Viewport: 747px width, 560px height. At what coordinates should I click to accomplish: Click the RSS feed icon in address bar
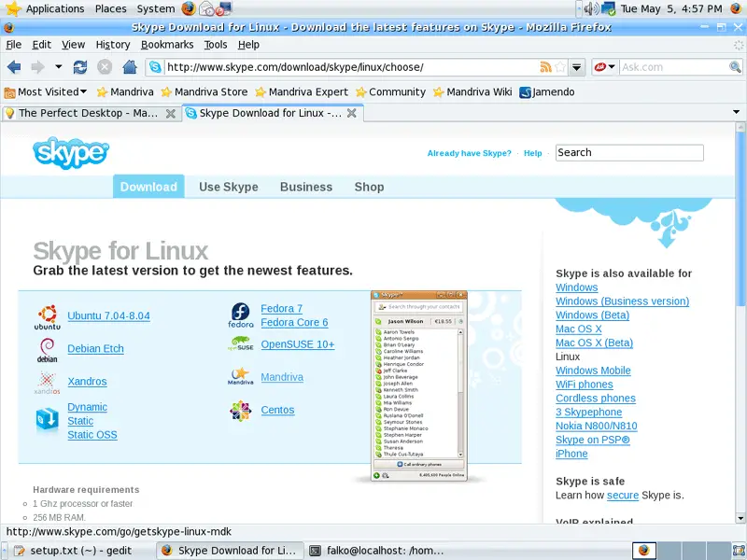[x=545, y=67]
